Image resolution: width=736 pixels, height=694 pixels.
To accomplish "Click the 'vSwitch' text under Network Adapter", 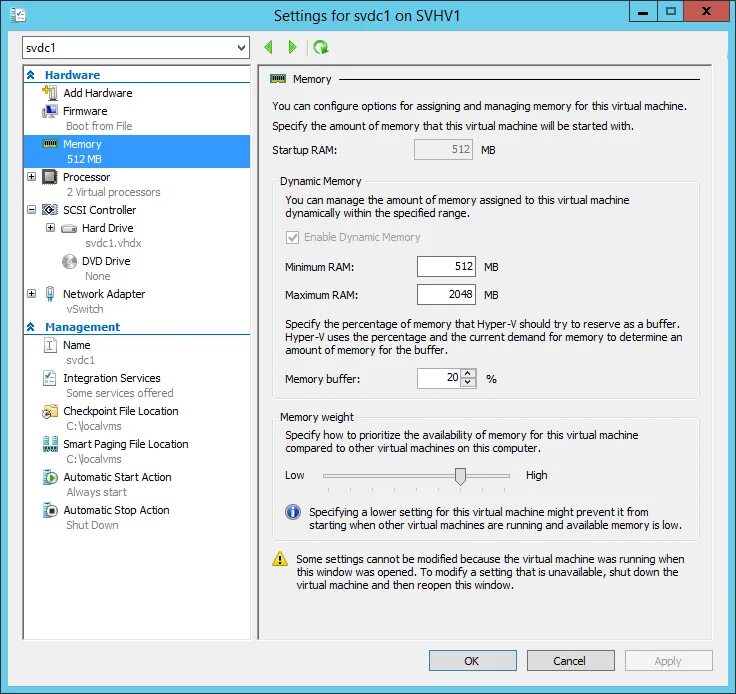I will coord(85,309).
